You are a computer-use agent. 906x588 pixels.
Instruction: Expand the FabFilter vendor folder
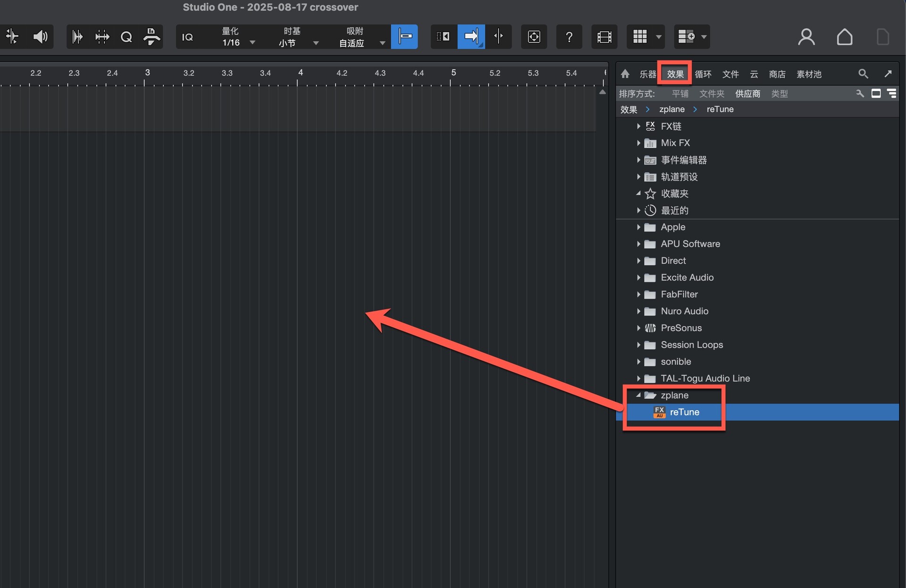[x=638, y=294]
